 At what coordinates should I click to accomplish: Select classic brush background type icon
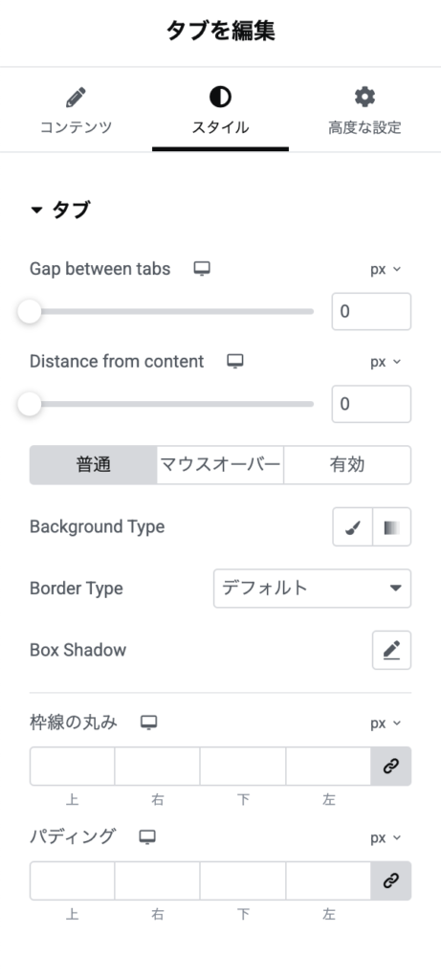(352, 527)
